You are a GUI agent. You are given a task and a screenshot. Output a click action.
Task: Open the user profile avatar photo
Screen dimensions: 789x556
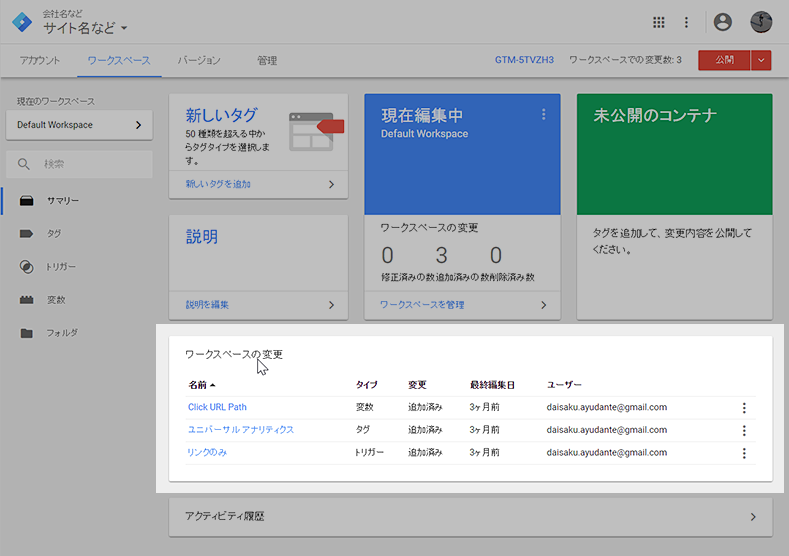(x=761, y=22)
